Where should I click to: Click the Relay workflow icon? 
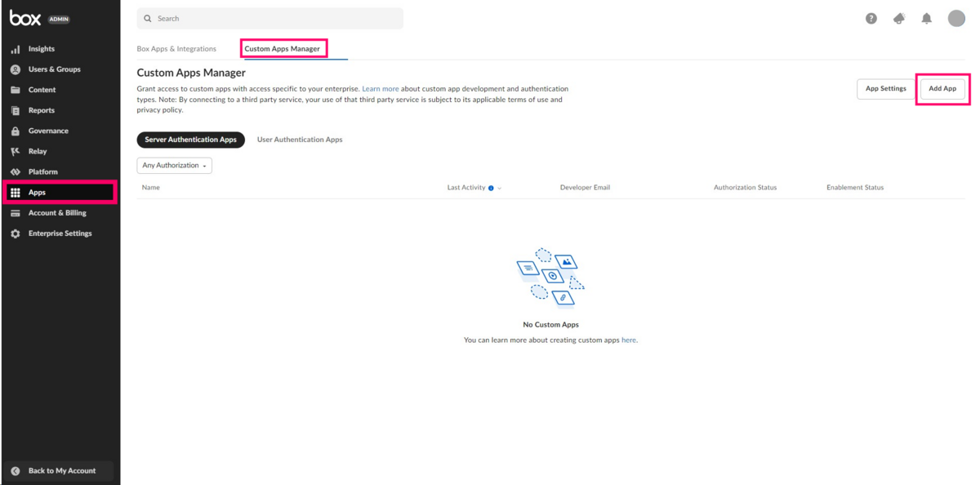point(15,151)
